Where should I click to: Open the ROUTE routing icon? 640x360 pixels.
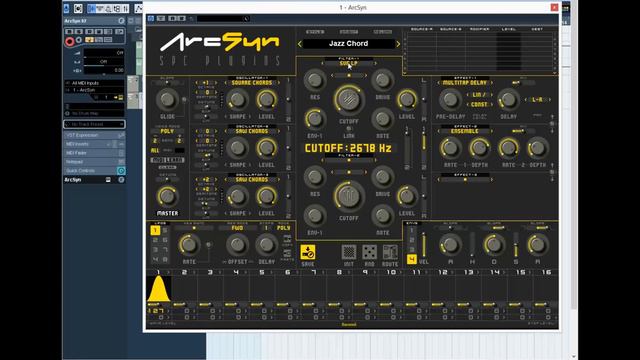[390, 252]
